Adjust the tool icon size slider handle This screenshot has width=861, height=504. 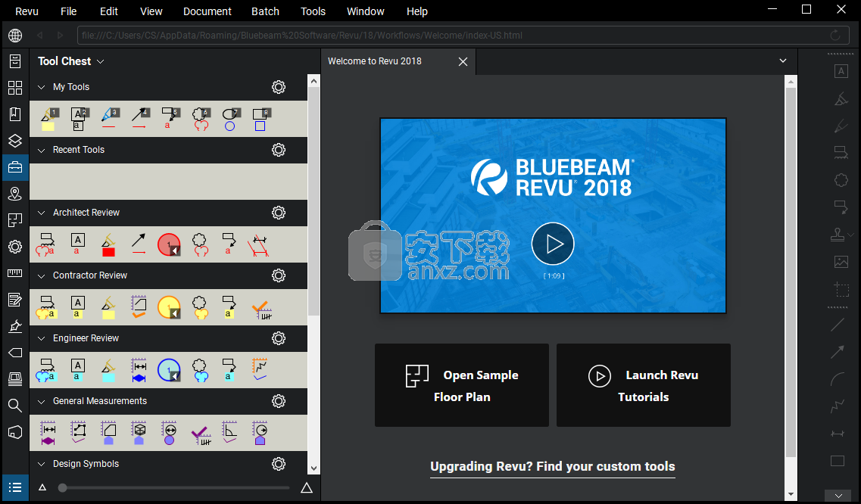click(63, 487)
